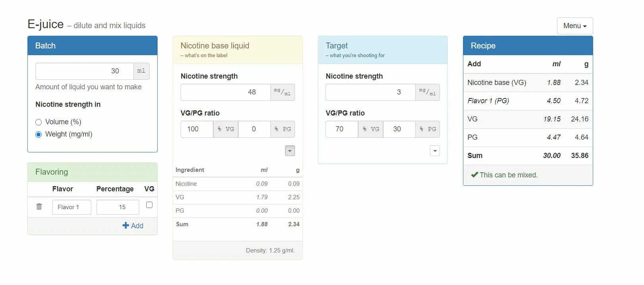
Task: Select the Weight (mg/ml) radio option
Action: click(x=39, y=135)
